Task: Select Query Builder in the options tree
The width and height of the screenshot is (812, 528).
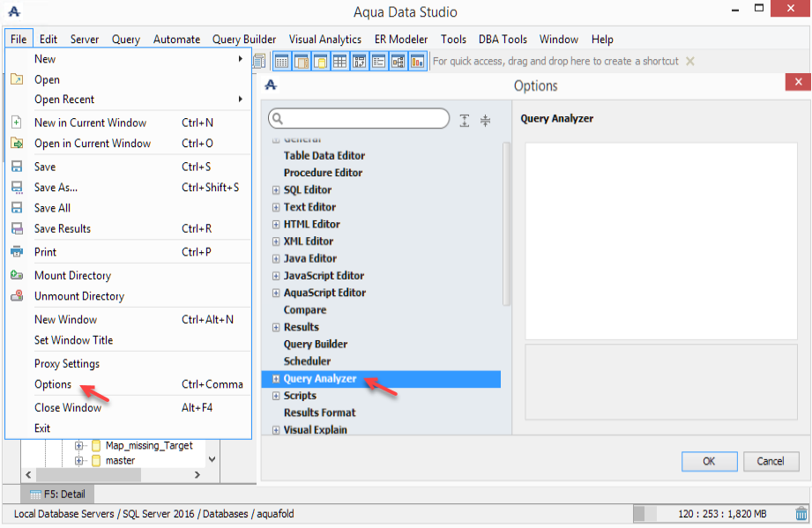Action: pos(316,345)
